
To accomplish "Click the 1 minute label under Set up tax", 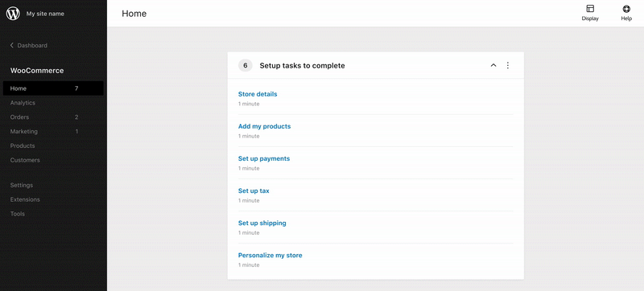I will point(249,201).
